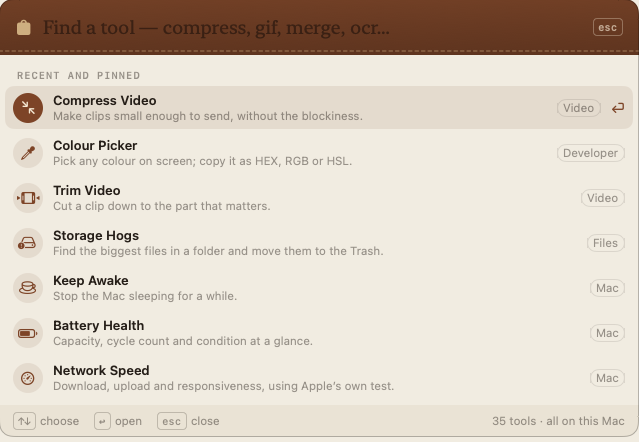Click the Files tag on Storage Hogs
Image resolution: width=640 pixels, height=442 pixels.
click(x=605, y=243)
